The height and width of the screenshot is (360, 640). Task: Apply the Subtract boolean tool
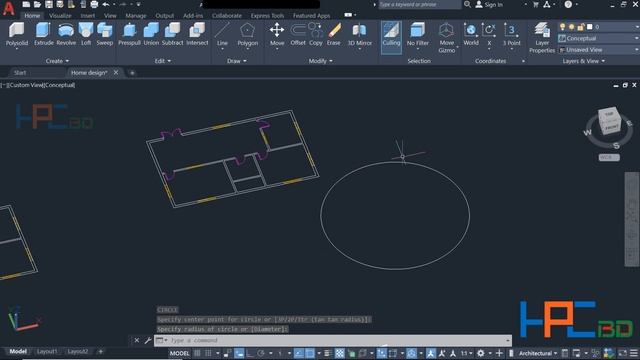tap(172, 35)
